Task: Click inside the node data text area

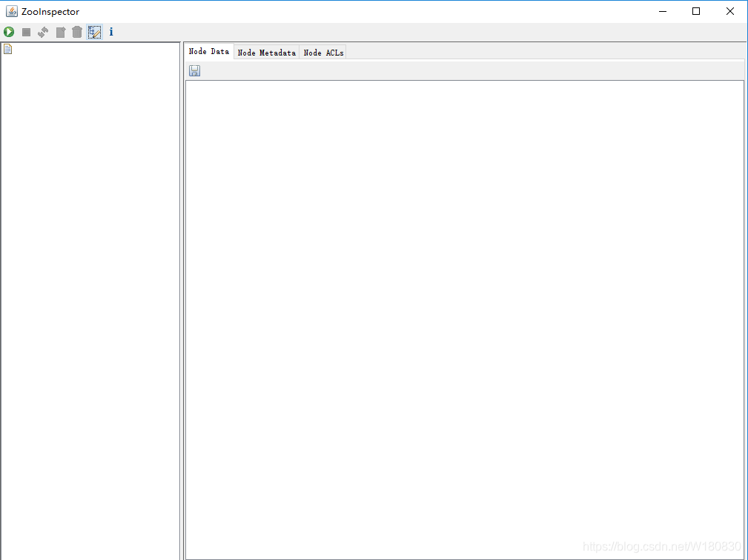Action: click(x=465, y=319)
